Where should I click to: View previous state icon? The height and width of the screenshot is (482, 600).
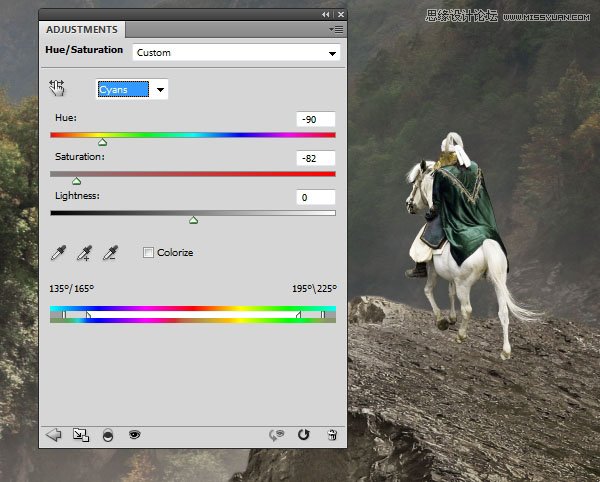point(276,435)
